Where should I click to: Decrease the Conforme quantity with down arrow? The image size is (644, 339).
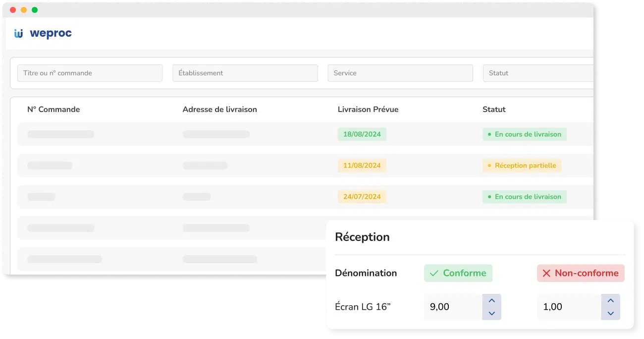coord(491,313)
